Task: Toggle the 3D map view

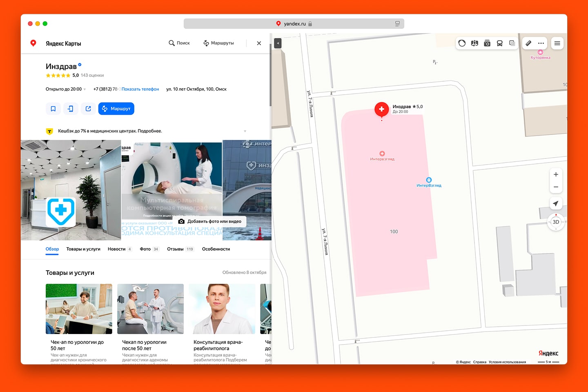Action: pyautogui.click(x=556, y=222)
